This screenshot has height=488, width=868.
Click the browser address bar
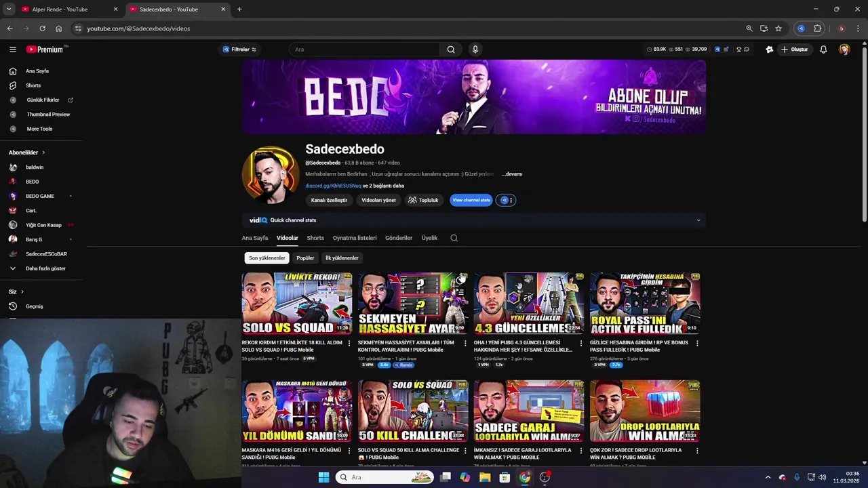coord(407,28)
